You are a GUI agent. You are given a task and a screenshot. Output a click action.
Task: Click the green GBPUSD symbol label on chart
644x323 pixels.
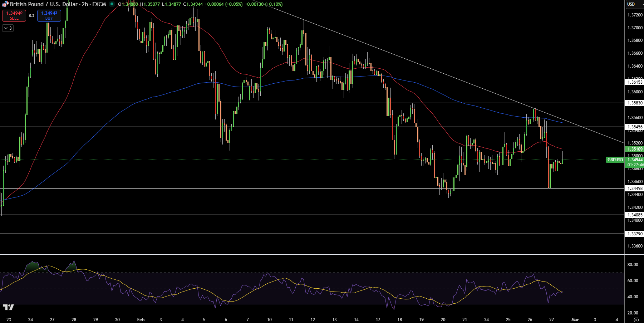[615, 160]
